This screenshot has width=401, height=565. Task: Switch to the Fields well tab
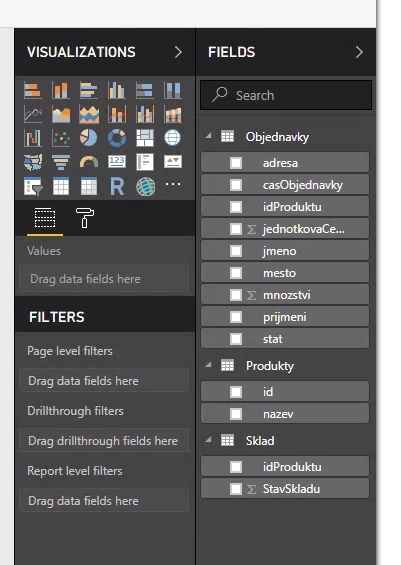tap(45, 218)
